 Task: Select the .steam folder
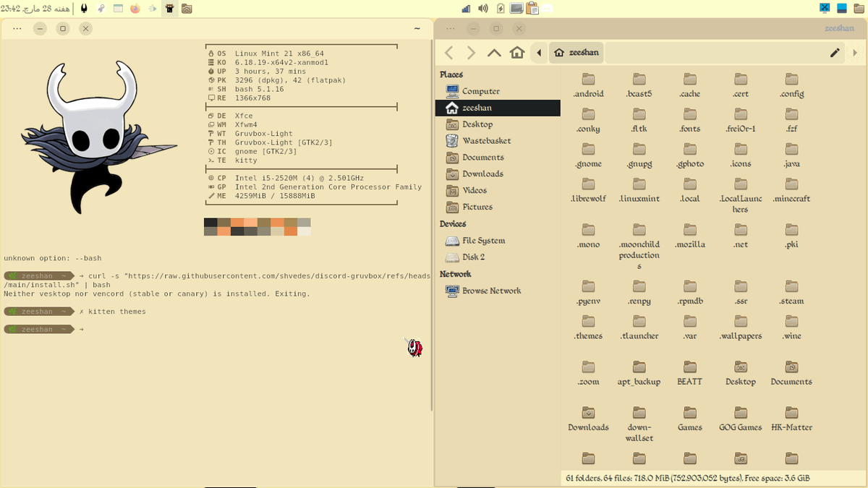[791, 293]
